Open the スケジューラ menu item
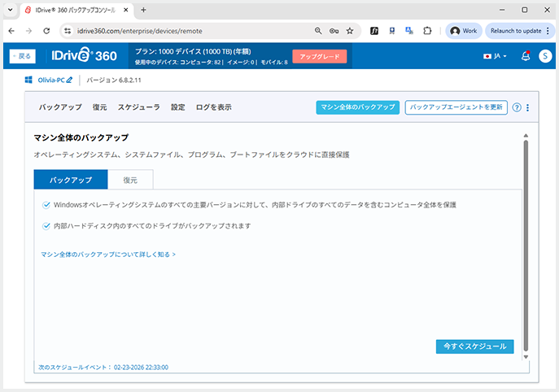 [138, 107]
